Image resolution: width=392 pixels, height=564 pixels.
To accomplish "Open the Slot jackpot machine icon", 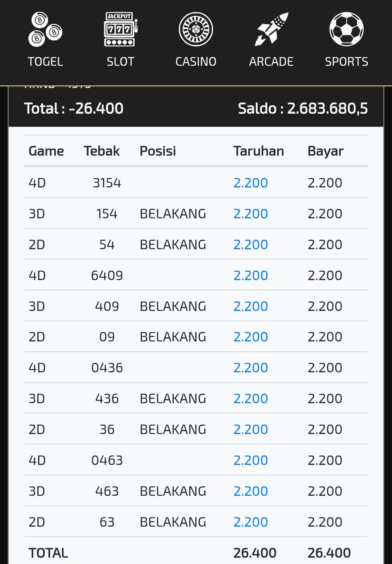I will click(x=121, y=29).
